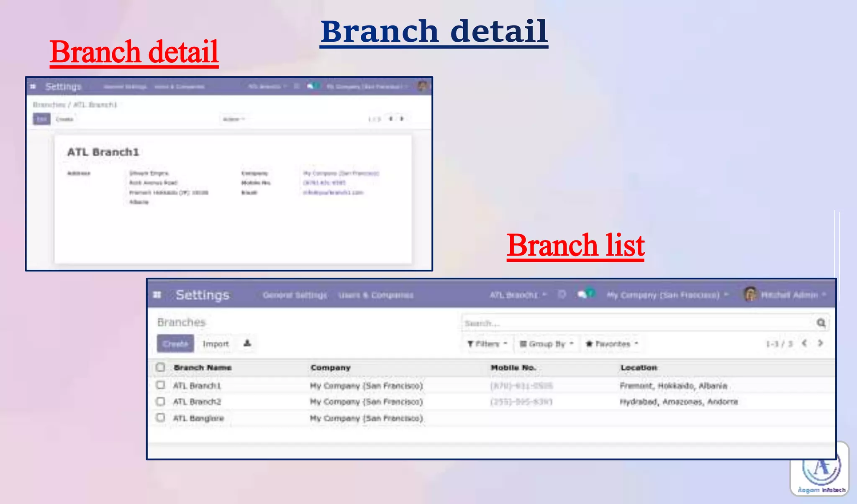Go to previous page in Branches list pager
857x504 pixels.
pos(804,343)
